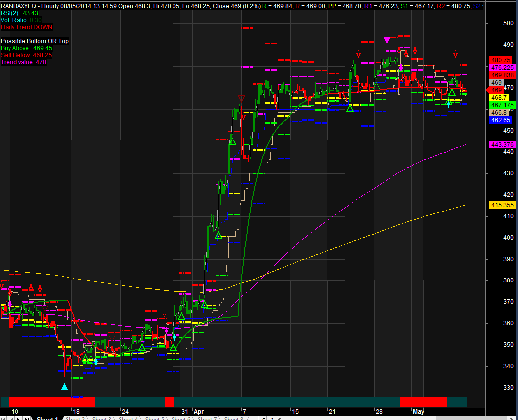Select the green triangle near 363 at March 31
The image size is (518, 420).
pyautogui.click(x=181, y=316)
